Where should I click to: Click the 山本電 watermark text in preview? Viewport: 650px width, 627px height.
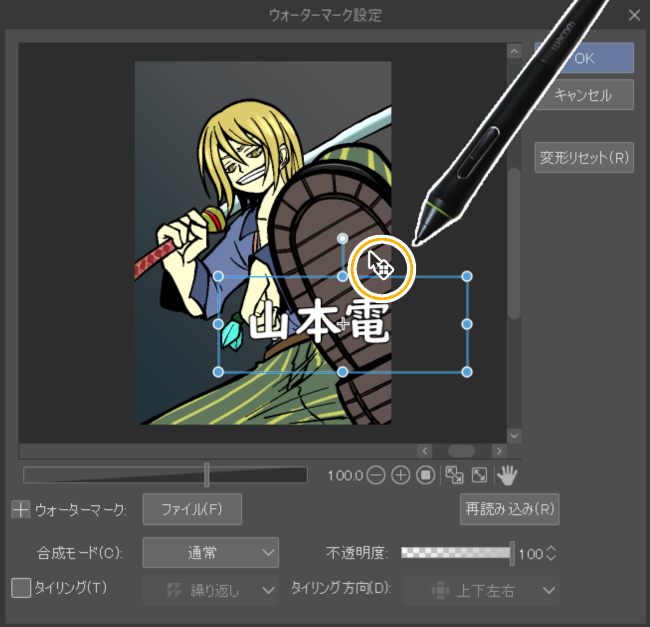(319, 321)
